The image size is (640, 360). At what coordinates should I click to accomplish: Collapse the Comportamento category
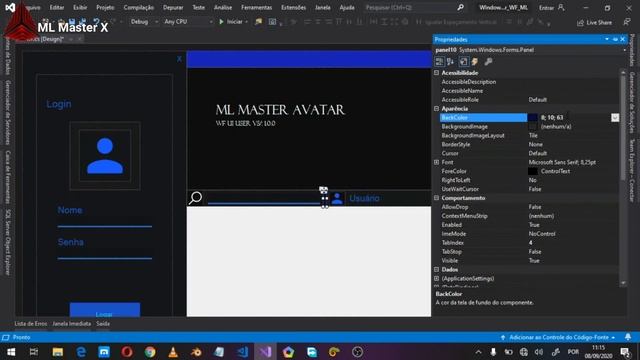(436, 198)
